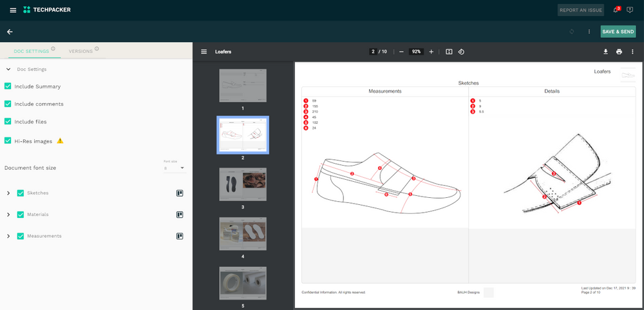
Task: Rotate the PDF page
Action: 462,52
